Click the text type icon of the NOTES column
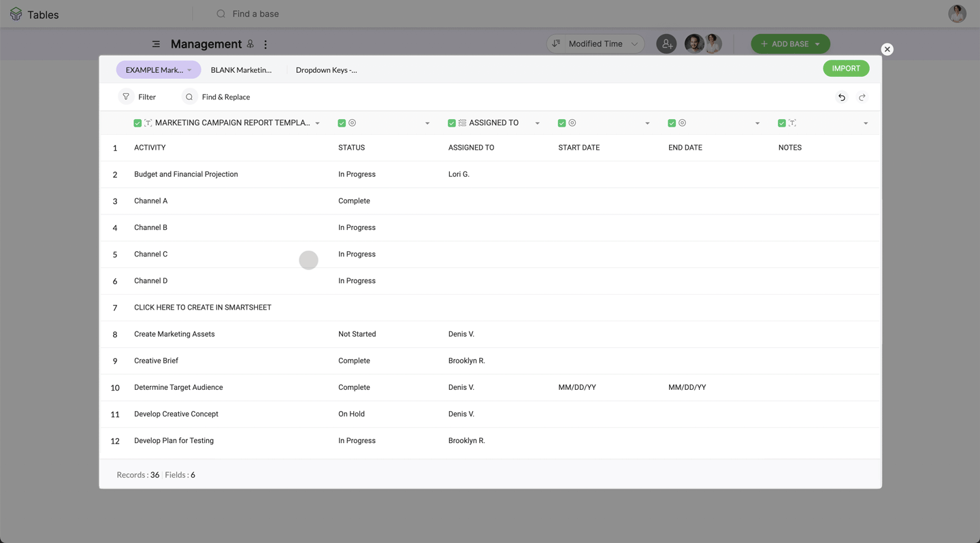 [x=792, y=123]
